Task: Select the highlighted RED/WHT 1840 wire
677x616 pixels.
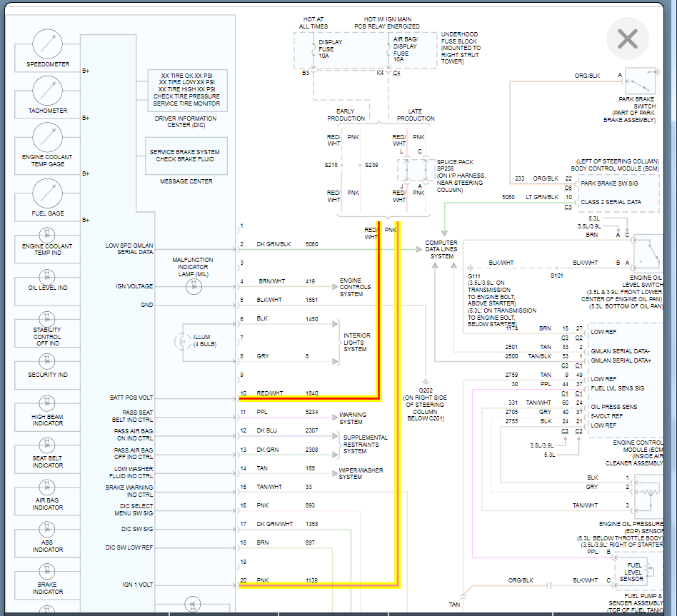Action: (309, 398)
